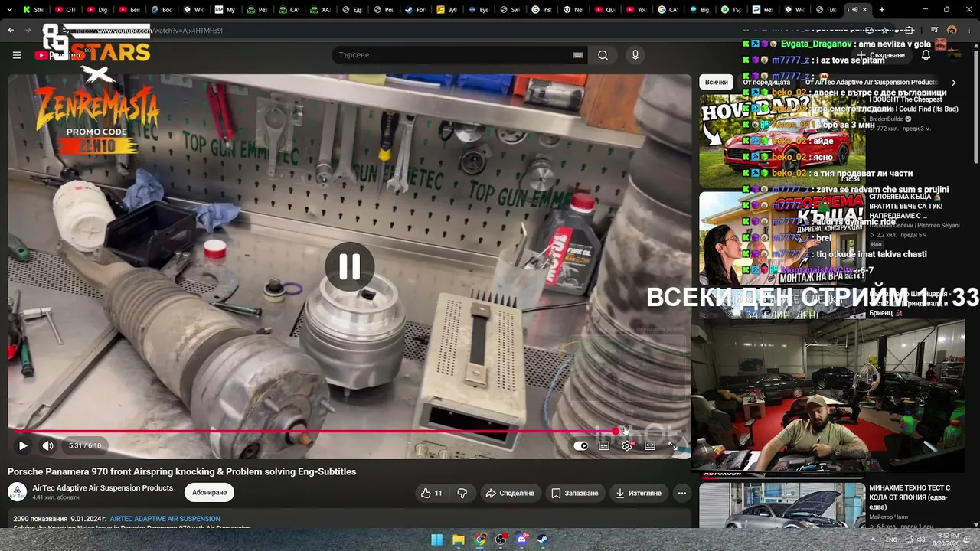The image size is (980, 551).
Task: Switch to the Strc browser tab
Action: tap(34, 10)
